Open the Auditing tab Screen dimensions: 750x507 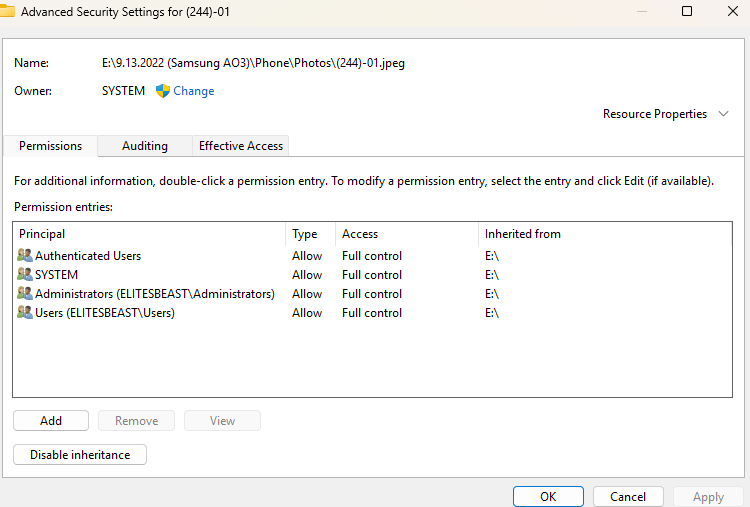145,146
